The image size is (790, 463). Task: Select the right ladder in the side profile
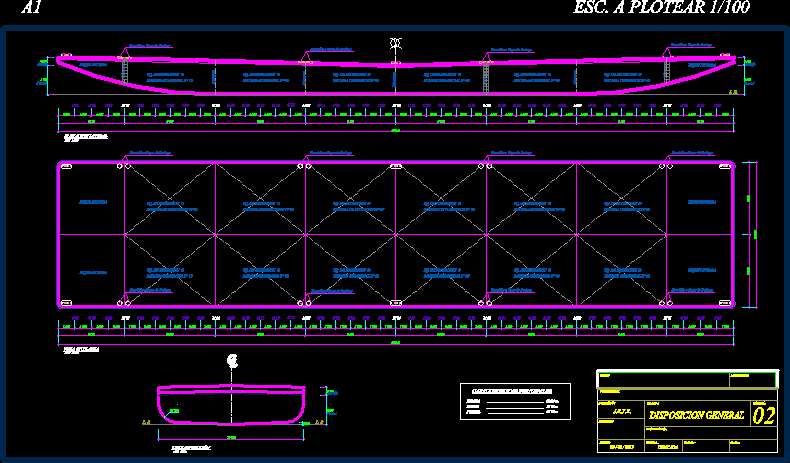(668, 68)
